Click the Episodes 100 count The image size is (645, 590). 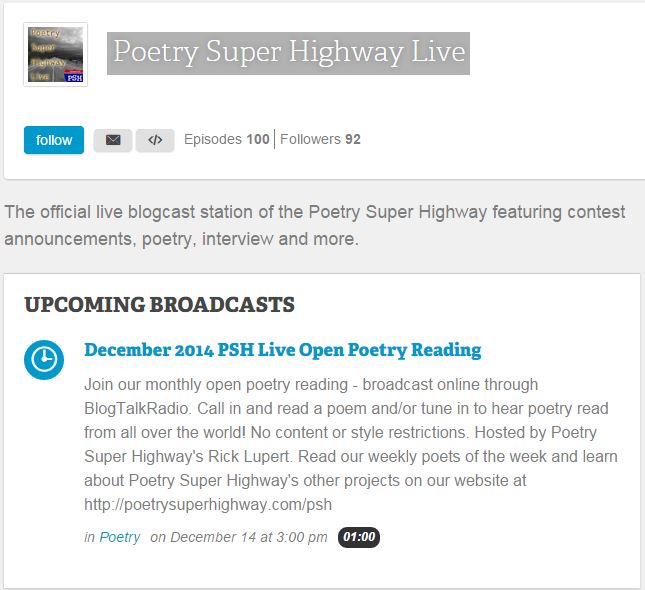click(227, 140)
